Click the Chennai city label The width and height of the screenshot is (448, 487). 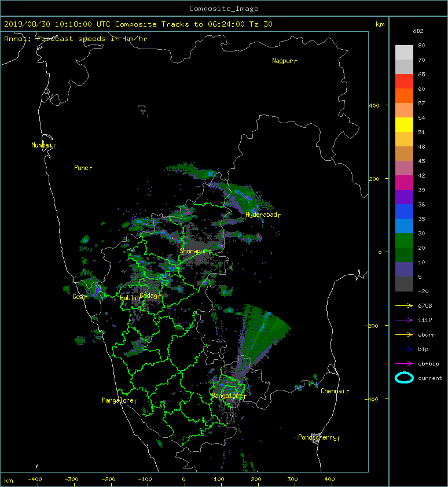pyautogui.click(x=333, y=391)
